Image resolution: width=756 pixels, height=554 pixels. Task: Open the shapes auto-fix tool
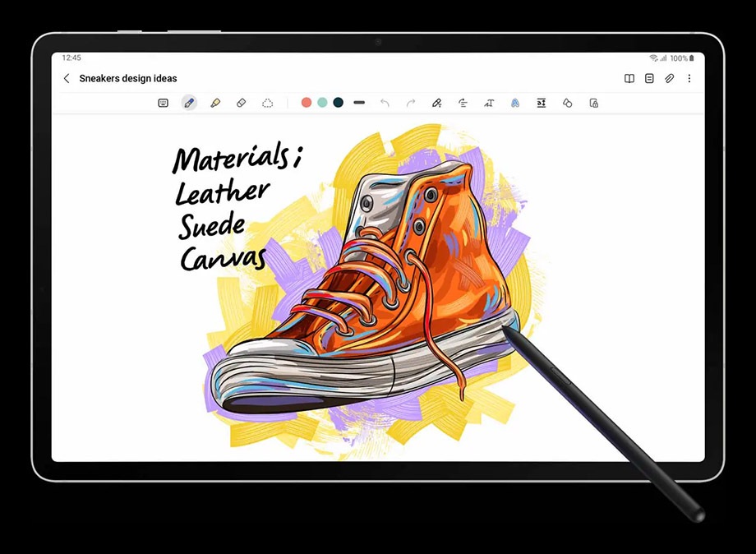(567, 103)
